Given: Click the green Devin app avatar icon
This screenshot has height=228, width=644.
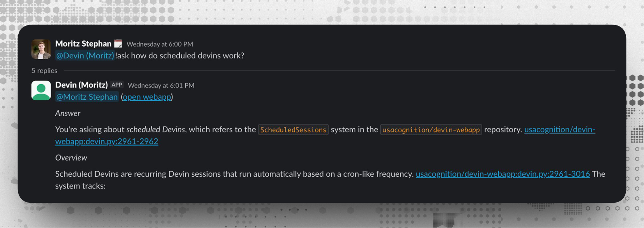Looking at the screenshot, I should click(x=41, y=90).
